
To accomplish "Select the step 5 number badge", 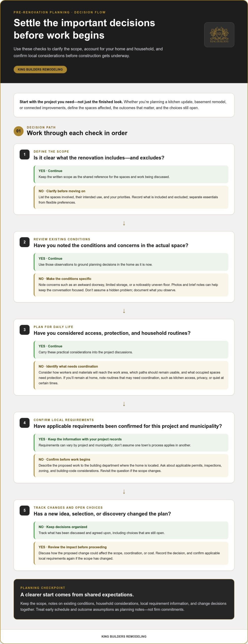I will coord(24,510).
